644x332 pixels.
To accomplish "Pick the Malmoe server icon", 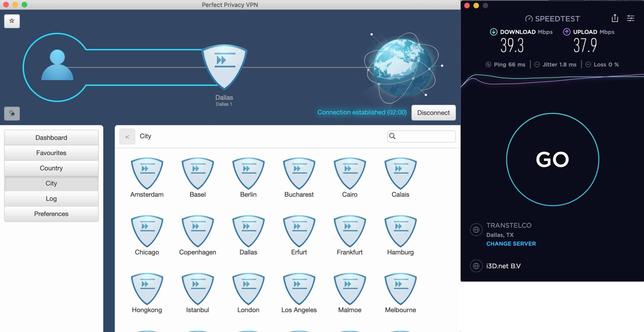I will pos(350,289).
